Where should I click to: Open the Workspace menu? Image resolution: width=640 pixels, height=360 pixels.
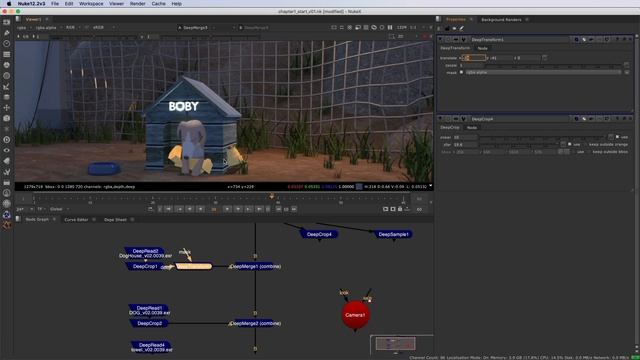pyautogui.click(x=91, y=4)
